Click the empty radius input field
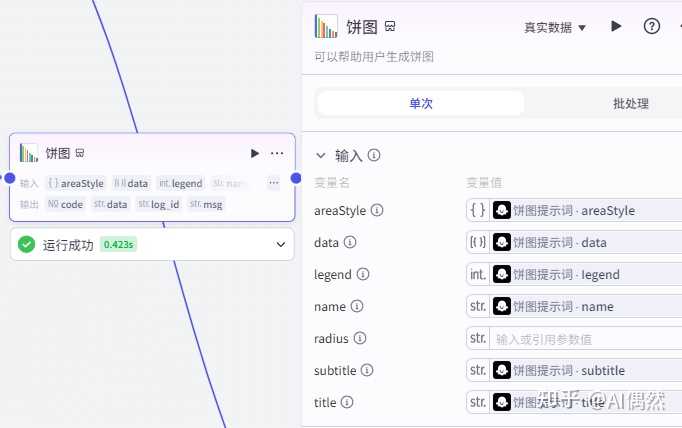Screen dimensions: 682x428 point(585,338)
